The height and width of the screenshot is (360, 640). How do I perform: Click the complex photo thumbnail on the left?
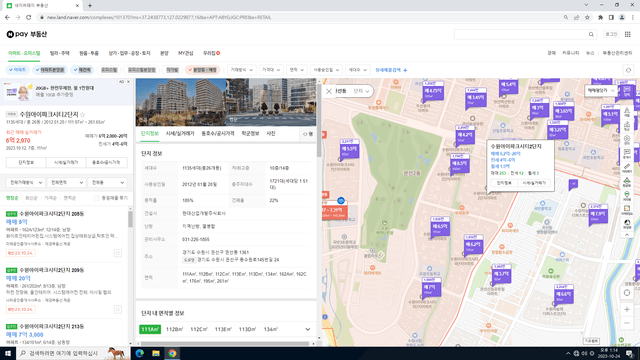coord(181,102)
